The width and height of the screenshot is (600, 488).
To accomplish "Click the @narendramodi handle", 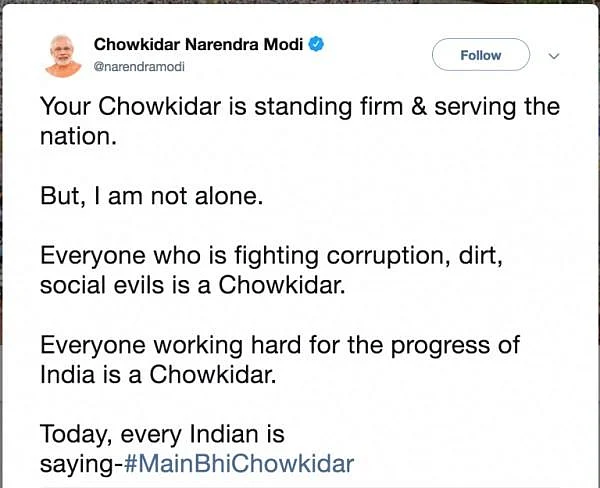I will click(139, 67).
